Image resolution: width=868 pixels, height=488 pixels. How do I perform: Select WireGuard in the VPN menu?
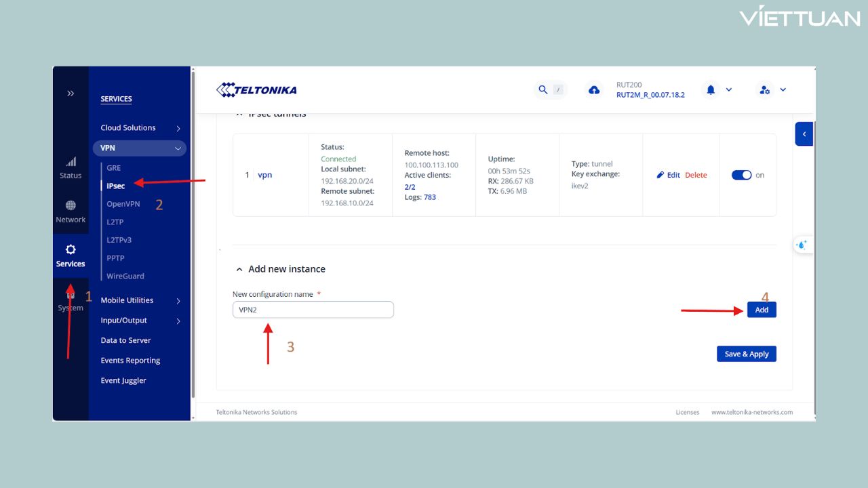pyautogui.click(x=125, y=276)
